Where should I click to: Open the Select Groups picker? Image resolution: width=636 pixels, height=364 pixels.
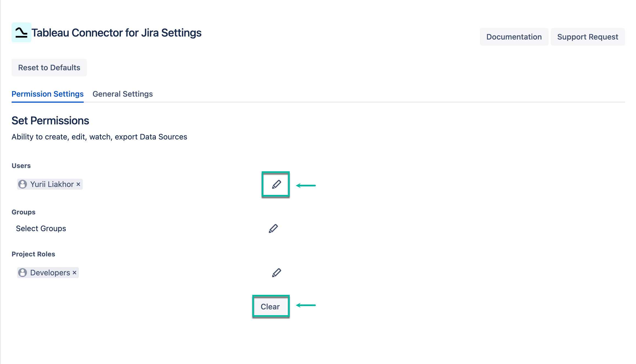41,228
